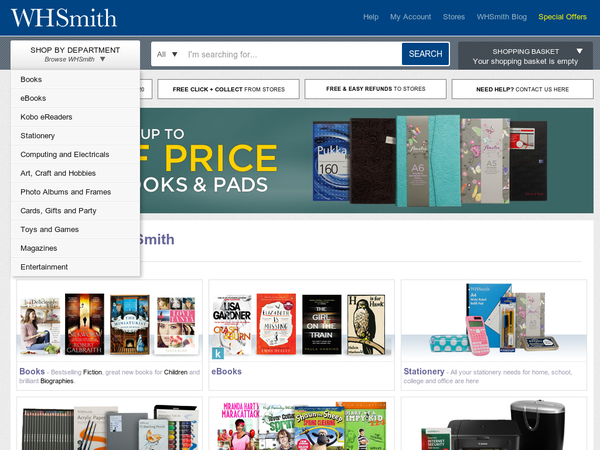Viewport: 600px width, 450px height.
Task: Open the Stores link
Action: coord(453,17)
